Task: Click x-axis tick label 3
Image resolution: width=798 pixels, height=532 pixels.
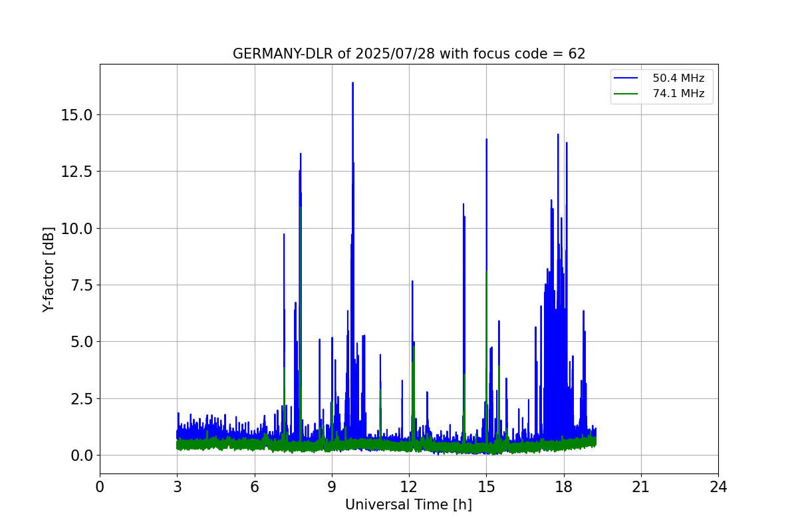Action: (177, 487)
